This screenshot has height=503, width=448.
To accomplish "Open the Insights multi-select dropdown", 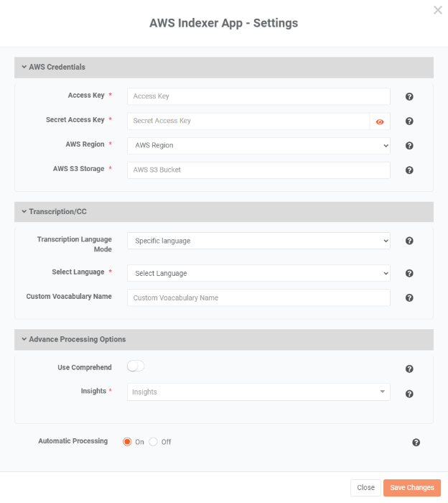I will coord(258,392).
